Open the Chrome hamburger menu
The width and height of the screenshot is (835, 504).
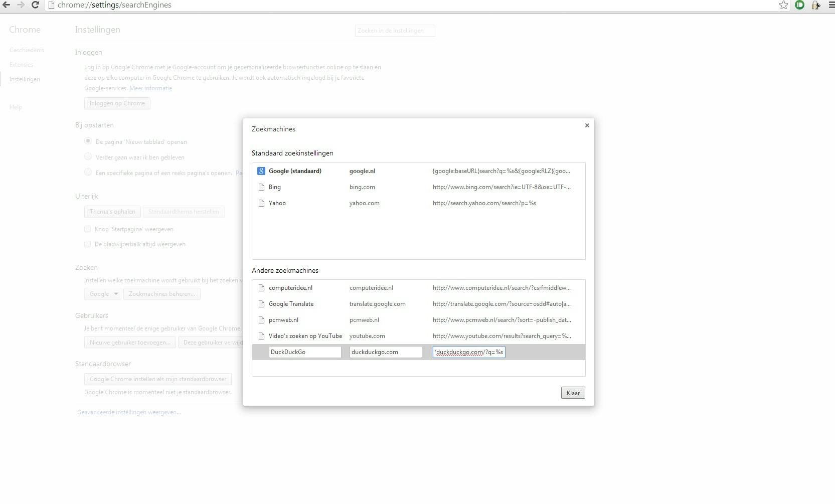(831, 5)
